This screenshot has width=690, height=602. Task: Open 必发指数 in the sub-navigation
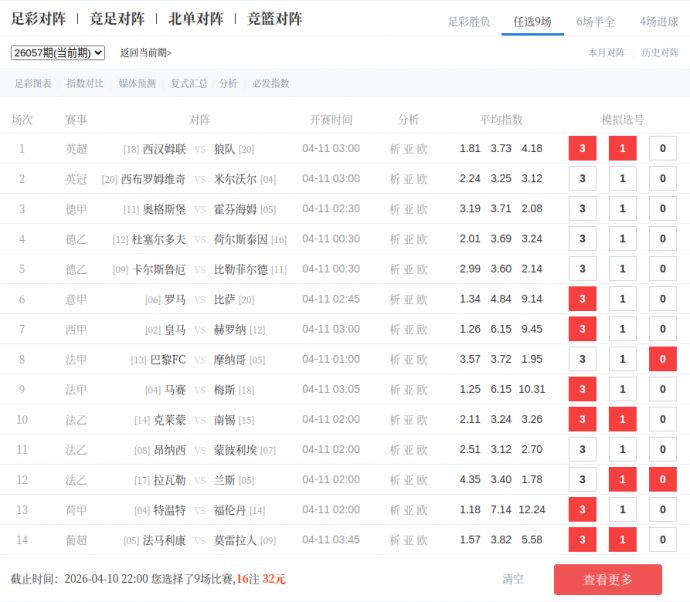tap(271, 84)
